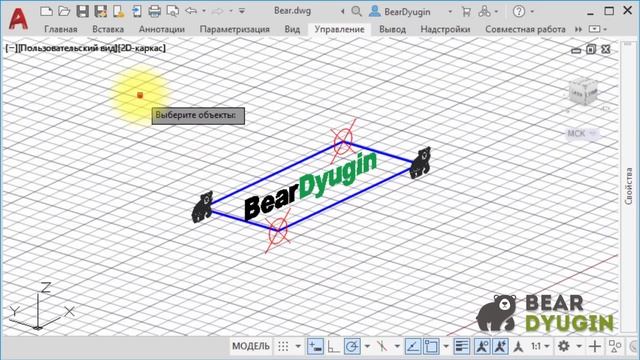Open the Вывод ribbon tab
Viewport: 640px width, 360px height.
[x=392, y=29]
